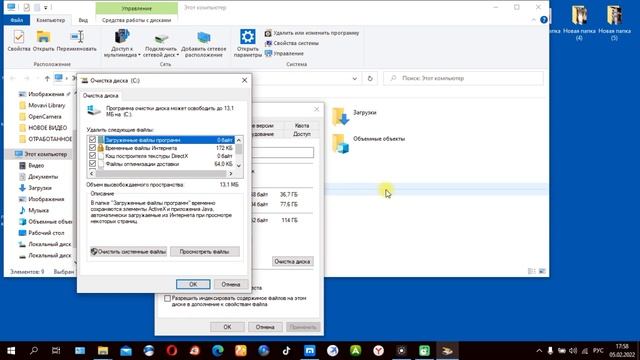Open Новая папка (5) desktop icon
Screen dimensions: 640x360
[x=614, y=23]
